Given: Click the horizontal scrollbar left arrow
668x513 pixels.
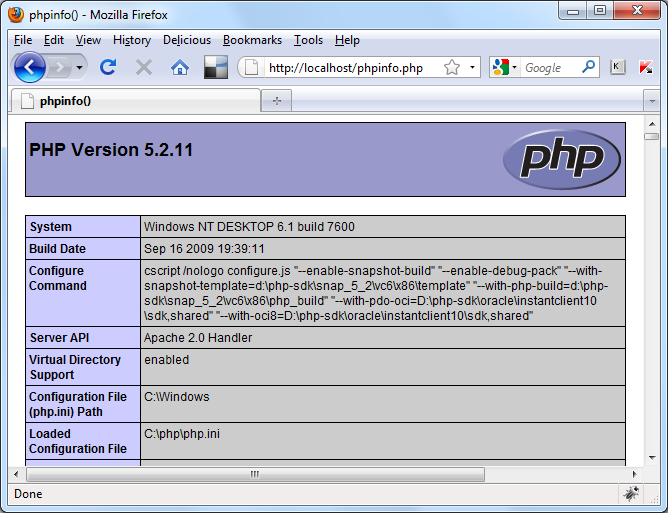Looking at the screenshot, I should (16, 474).
